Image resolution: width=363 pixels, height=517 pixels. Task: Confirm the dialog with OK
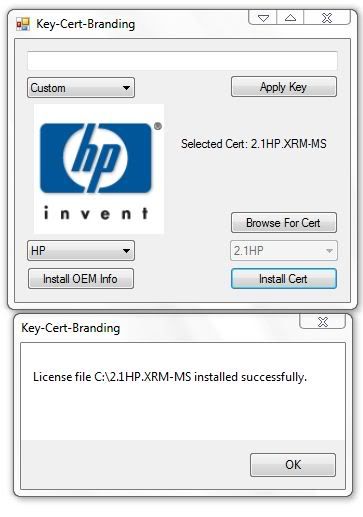(293, 465)
